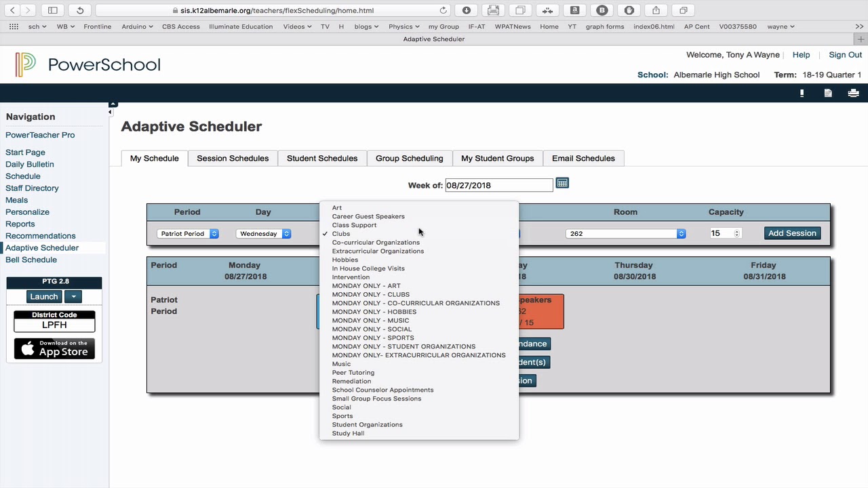The width and height of the screenshot is (868, 488).
Task: Switch to Session Schedules tab
Action: tap(233, 158)
